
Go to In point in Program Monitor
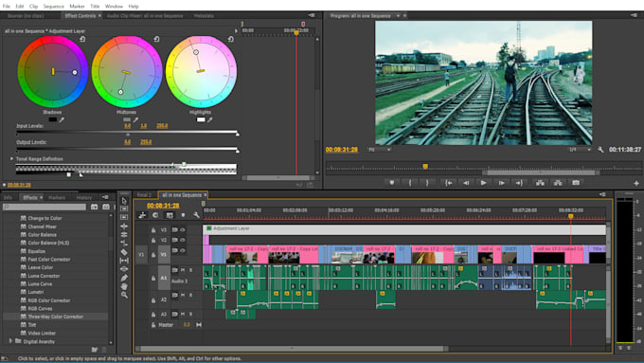(449, 183)
